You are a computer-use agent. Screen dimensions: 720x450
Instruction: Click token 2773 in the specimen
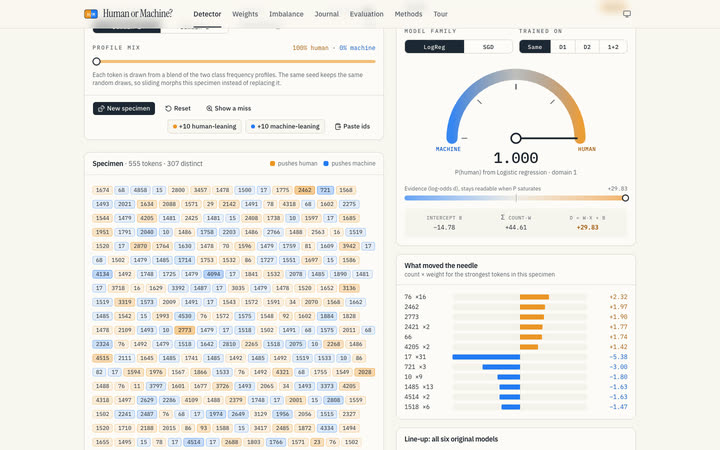click(185, 330)
